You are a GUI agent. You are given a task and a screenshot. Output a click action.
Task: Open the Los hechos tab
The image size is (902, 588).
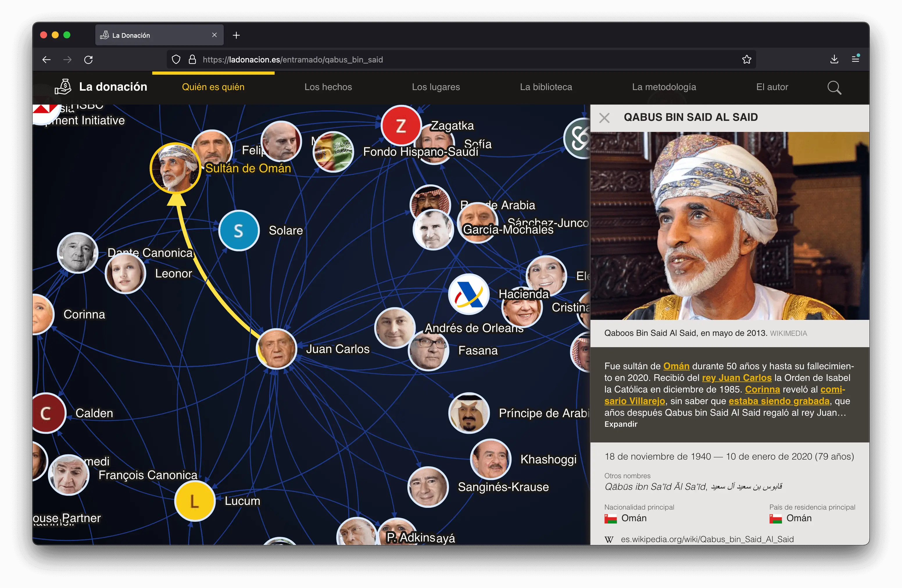pos(328,87)
